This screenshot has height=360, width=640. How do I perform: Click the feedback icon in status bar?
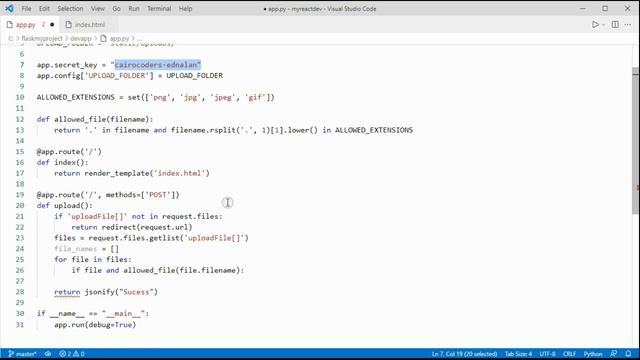613,354
